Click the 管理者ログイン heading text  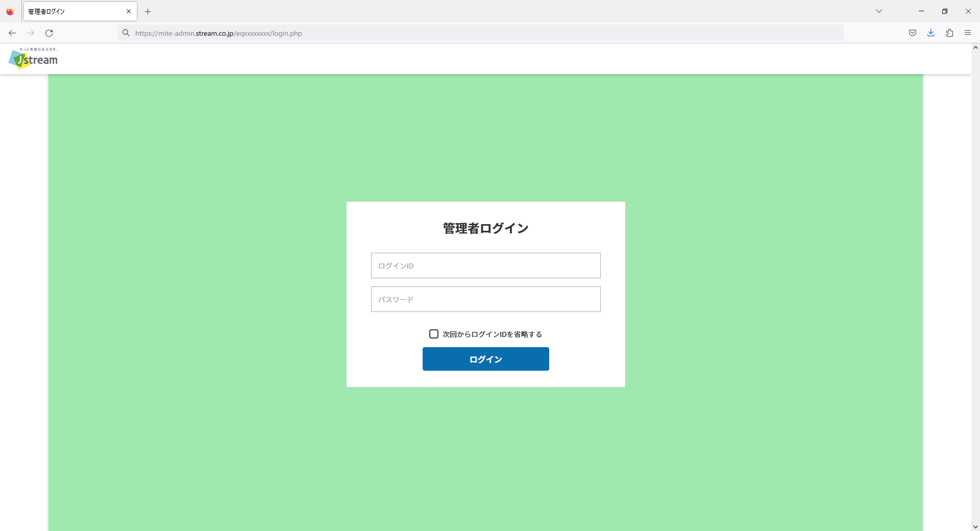pos(486,228)
